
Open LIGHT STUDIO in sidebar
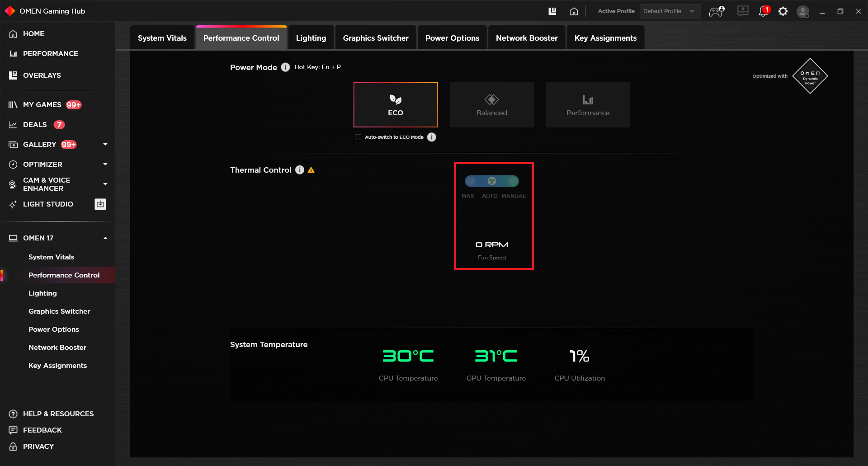48,204
